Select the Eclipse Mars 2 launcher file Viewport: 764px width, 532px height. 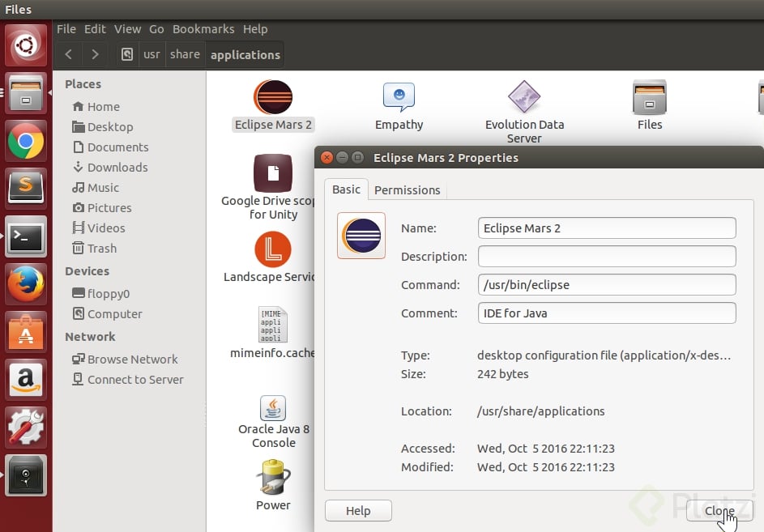273,106
